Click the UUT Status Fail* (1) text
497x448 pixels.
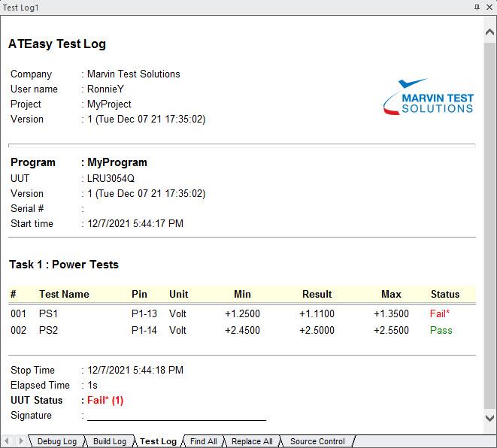tap(105, 400)
